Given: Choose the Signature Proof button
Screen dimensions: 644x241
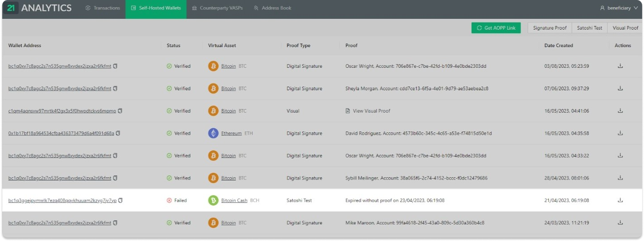Looking at the screenshot, I should [550, 28].
